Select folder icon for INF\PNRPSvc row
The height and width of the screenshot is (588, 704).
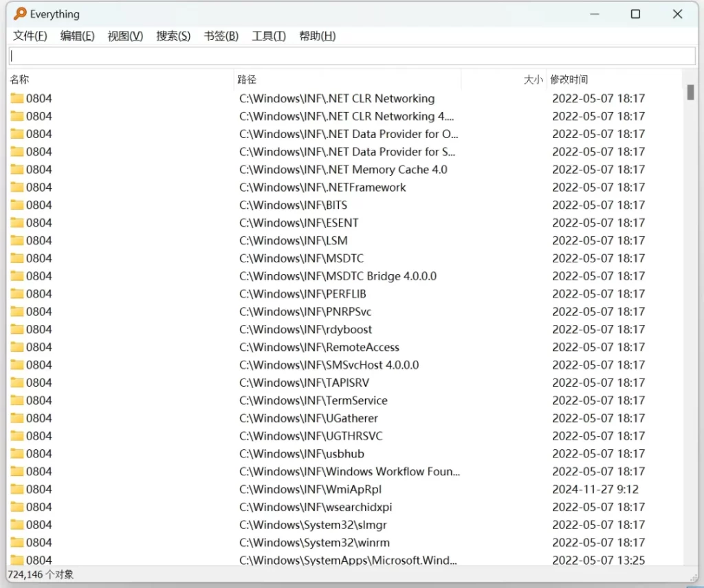click(17, 311)
